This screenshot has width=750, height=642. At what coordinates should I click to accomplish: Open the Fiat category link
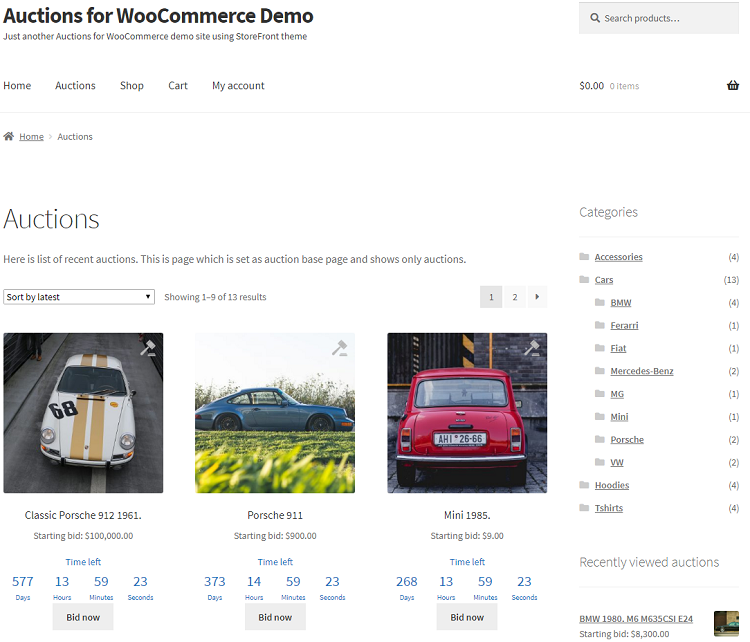(x=618, y=348)
